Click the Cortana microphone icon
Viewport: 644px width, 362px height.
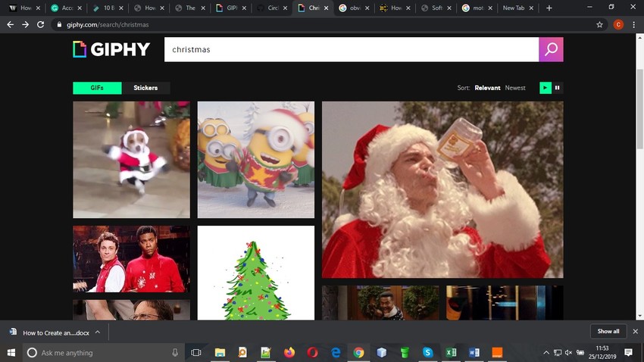(175, 353)
